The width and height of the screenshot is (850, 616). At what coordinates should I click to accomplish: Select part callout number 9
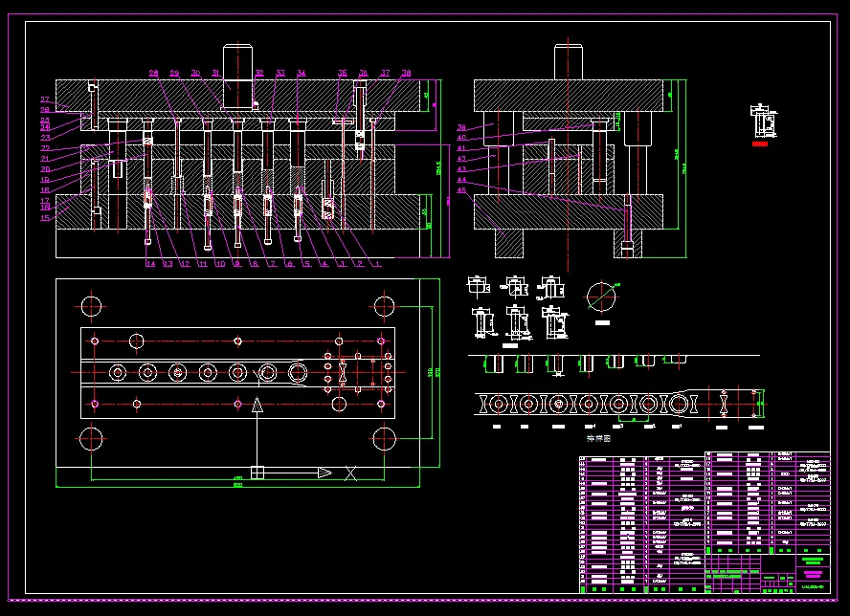236,264
